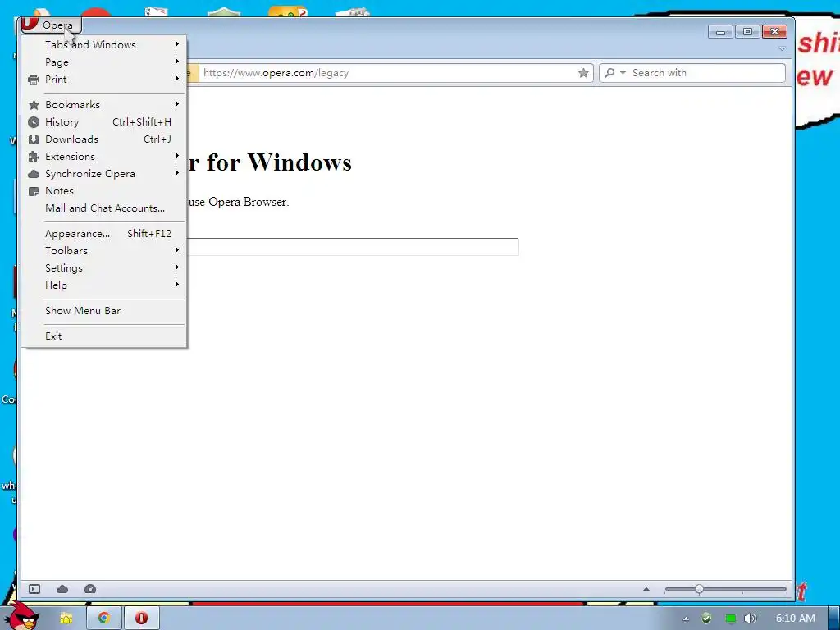Screen dimensions: 840x630
Task: Open Chrome from the taskbar
Action: click(x=104, y=618)
